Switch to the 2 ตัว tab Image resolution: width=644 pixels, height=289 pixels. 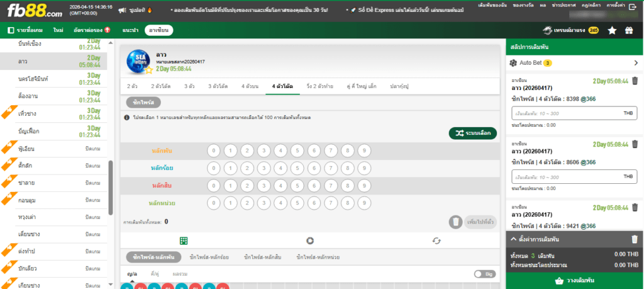[132, 86]
